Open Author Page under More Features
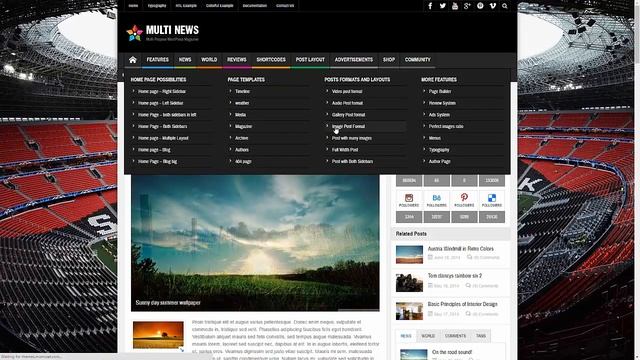640x360 pixels. 440,162
